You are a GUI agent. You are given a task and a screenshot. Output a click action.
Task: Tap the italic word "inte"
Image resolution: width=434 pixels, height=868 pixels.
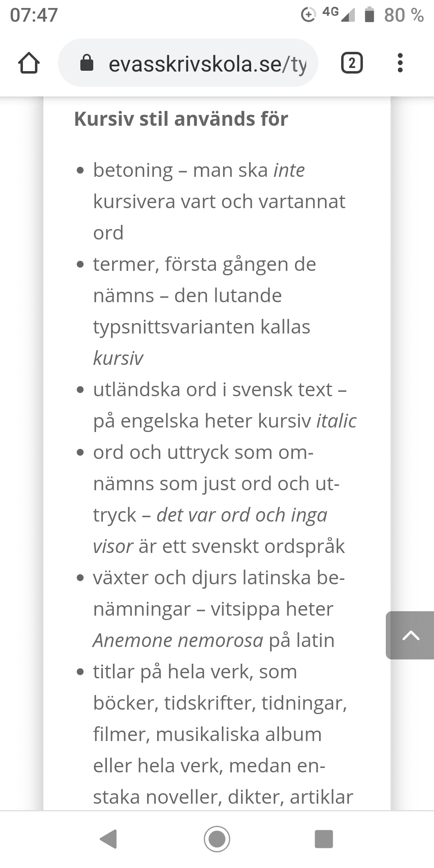click(x=289, y=170)
